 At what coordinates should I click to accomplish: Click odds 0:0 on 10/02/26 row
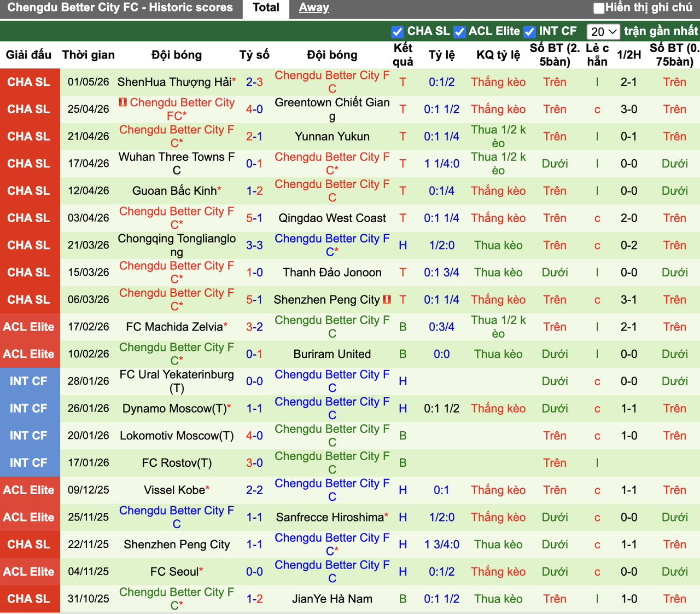[x=442, y=354]
